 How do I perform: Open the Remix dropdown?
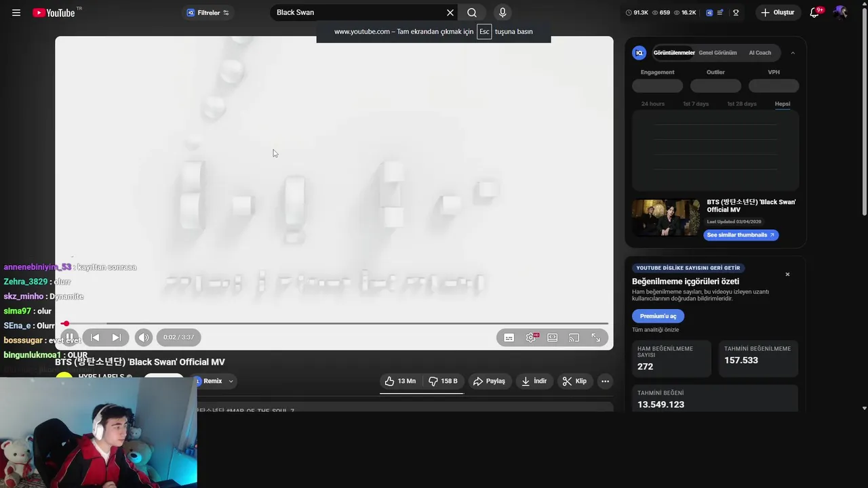coord(215,381)
